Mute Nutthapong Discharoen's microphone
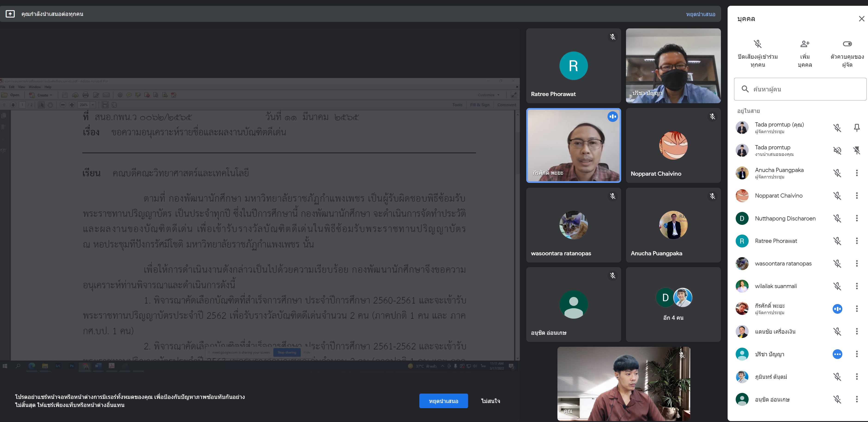This screenshot has height=422, width=868. (x=837, y=218)
